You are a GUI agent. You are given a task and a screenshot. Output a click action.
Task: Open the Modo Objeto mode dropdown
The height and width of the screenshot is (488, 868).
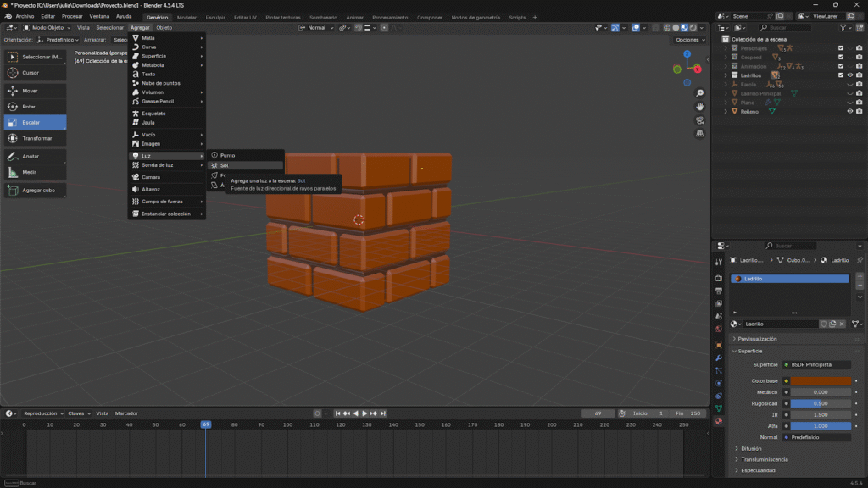tap(47, 27)
